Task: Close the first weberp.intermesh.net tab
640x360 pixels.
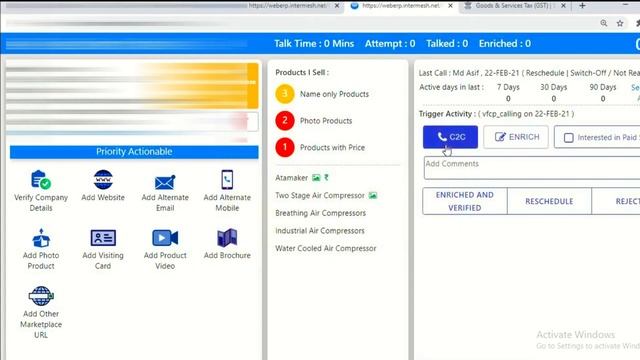Action: (337, 6)
